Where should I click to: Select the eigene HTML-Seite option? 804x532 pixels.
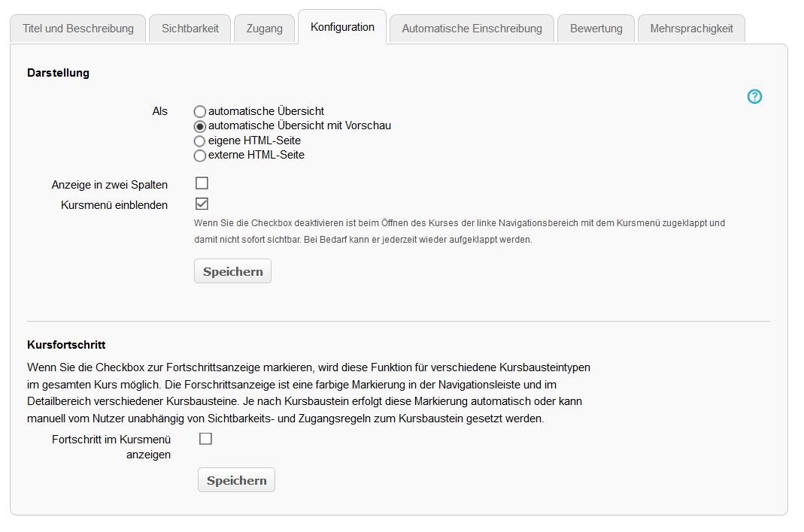click(x=199, y=141)
